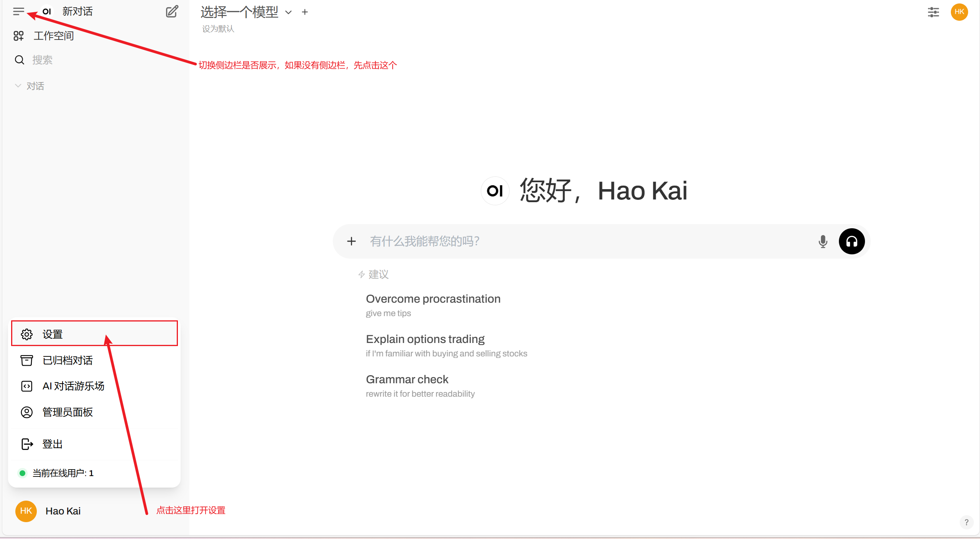Click the search magnifier icon in the sidebar
980x539 pixels.
click(19, 60)
